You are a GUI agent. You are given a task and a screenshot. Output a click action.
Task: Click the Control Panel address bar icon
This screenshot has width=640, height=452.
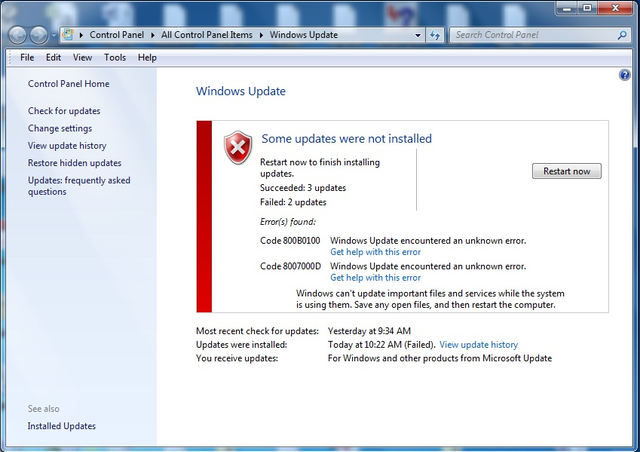68,35
